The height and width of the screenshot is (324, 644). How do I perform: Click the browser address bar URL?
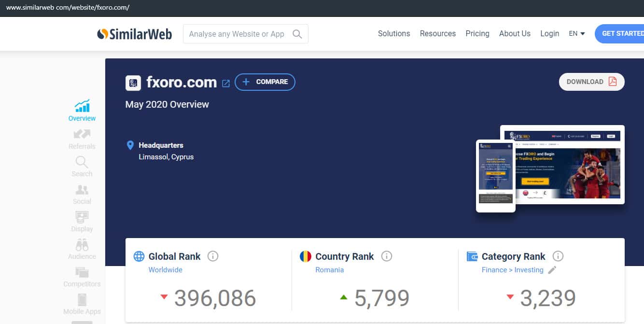coord(68,8)
